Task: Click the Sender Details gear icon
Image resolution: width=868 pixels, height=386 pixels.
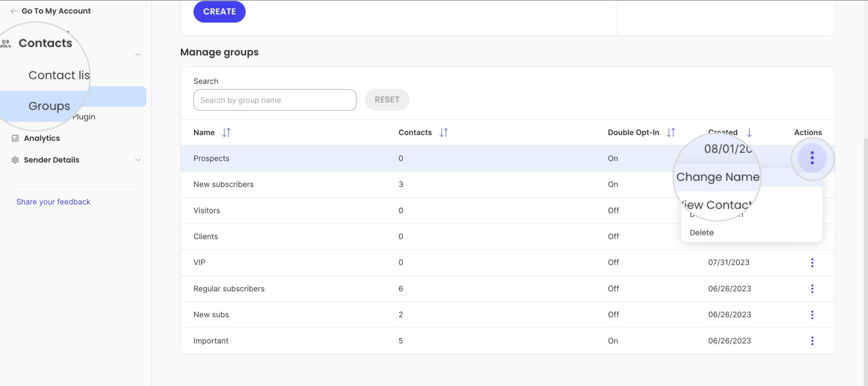Action: [x=15, y=160]
